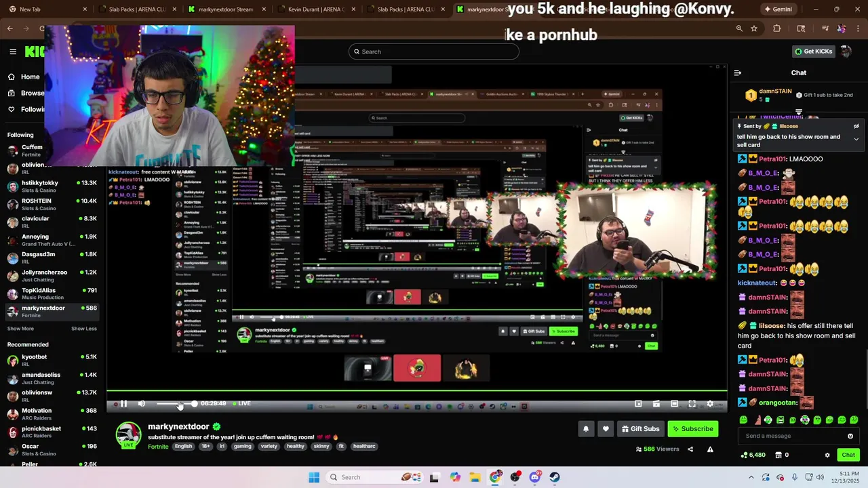Expand following list with Show More
The image size is (868, 488).
20,329
